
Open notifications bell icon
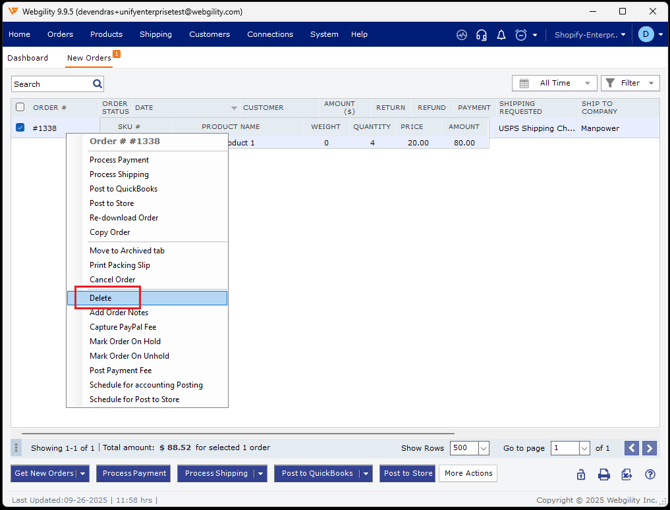501,35
